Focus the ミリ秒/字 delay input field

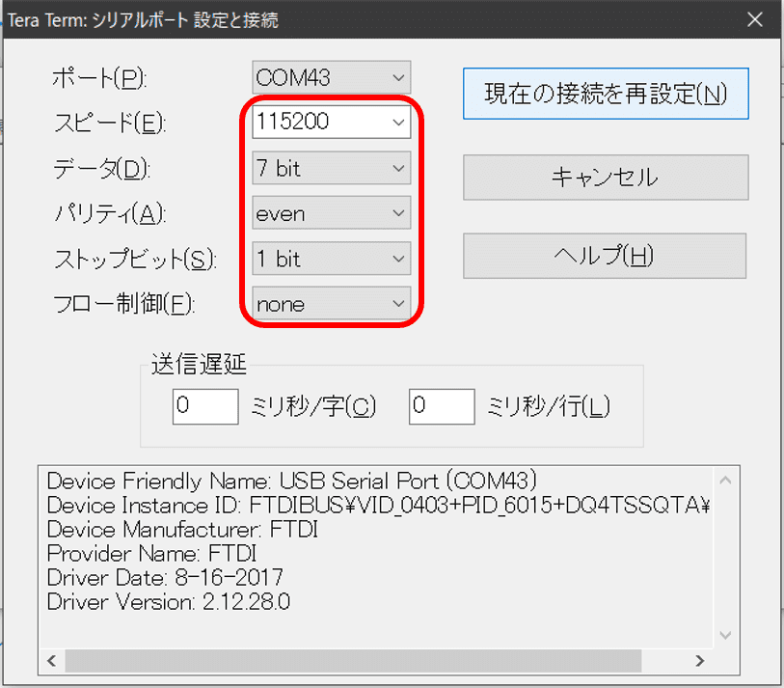point(204,406)
